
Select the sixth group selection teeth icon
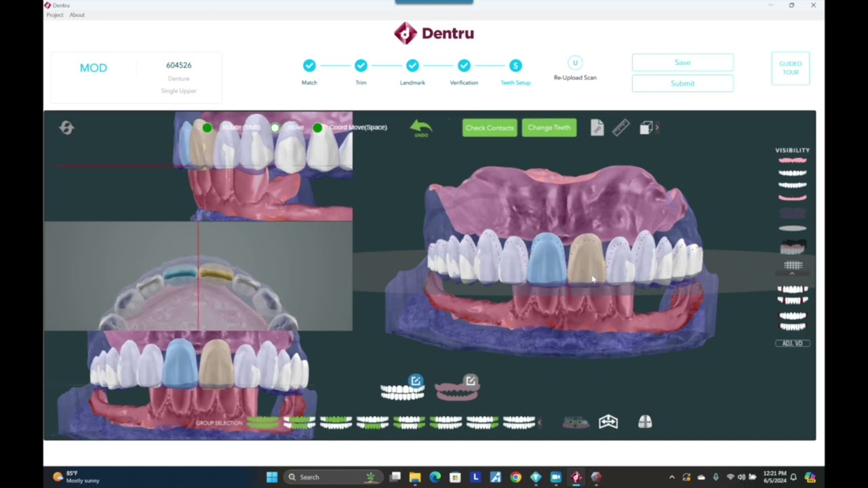(x=446, y=423)
